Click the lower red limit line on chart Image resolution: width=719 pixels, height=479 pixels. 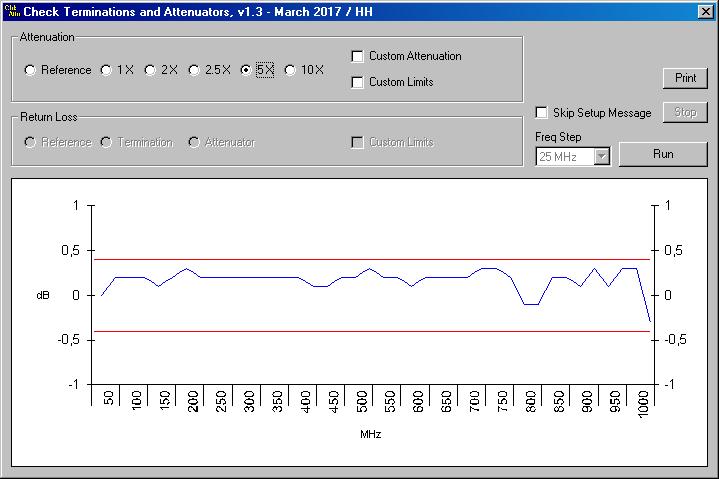point(371,331)
